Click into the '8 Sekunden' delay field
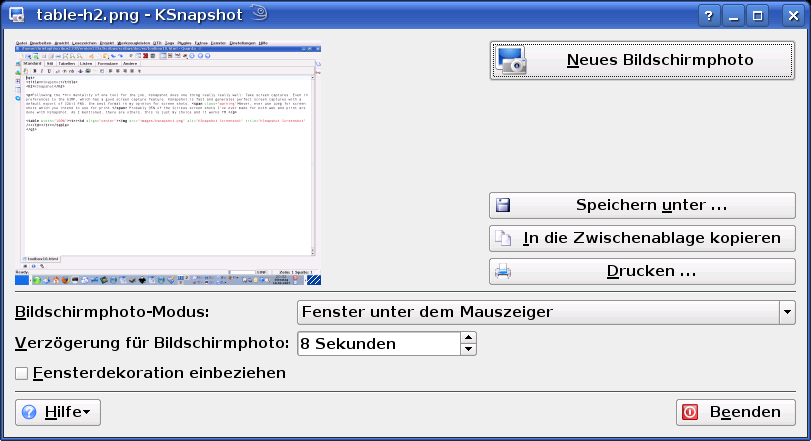This screenshot has height=441, width=811. 378,343
